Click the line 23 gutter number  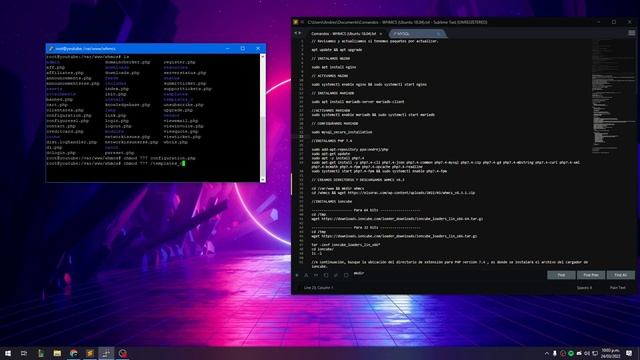(x=301, y=136)
